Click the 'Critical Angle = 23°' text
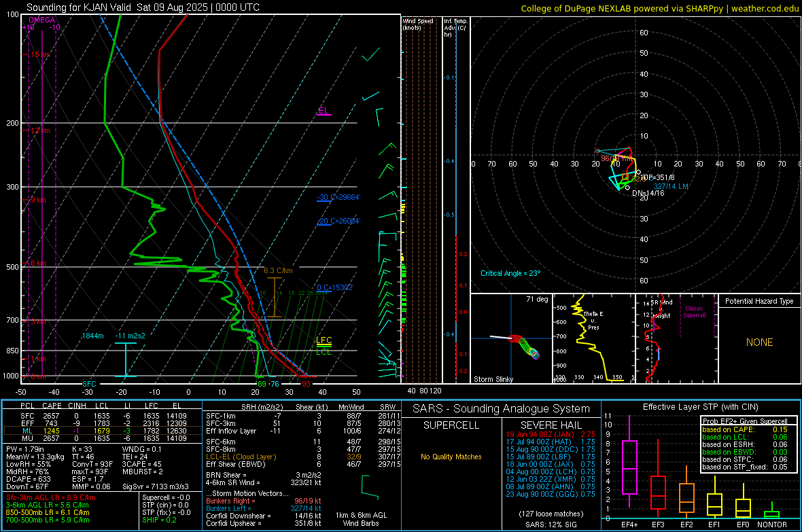Viewport: 802px width, 532px height. pos(510,273)
